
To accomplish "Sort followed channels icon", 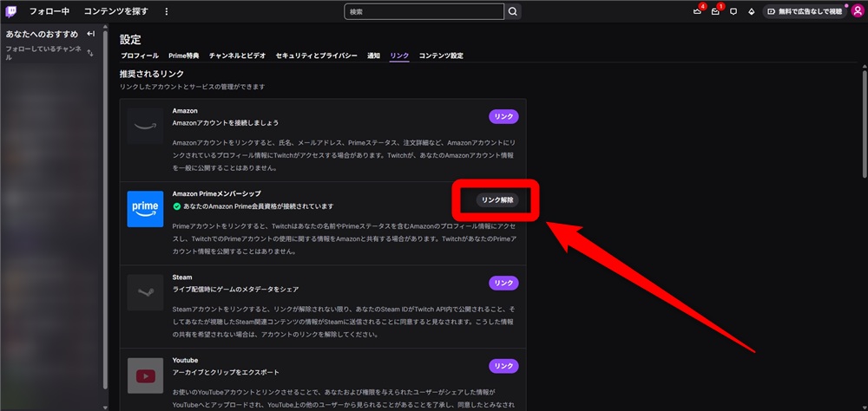I will pyautogui.click(x=91, y=53).
